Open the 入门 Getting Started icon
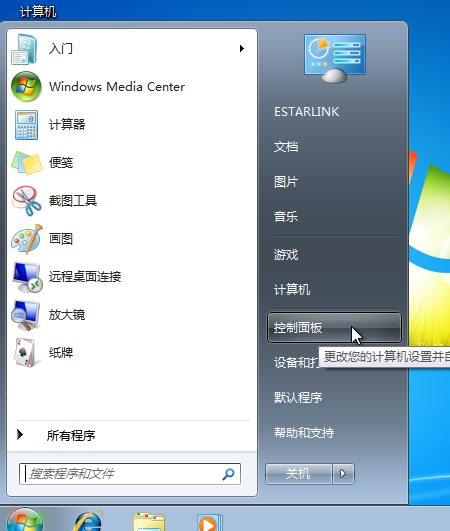Image resolution: width=450 pixels, height=531 pixels. (24, 49)
